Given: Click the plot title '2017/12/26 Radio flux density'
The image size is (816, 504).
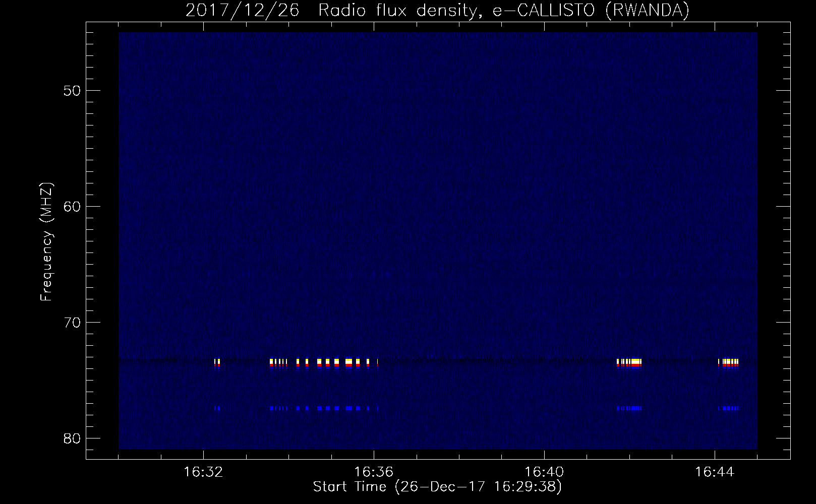Looking at the screenshot, I should (331, 10).
